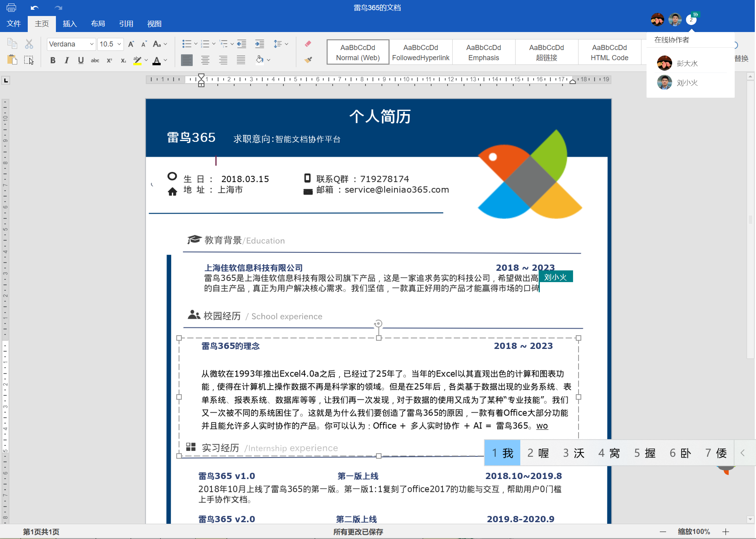Click the numbered list icon
The image size is (756, 539).
pyautogui.click(x=205, y=44)
